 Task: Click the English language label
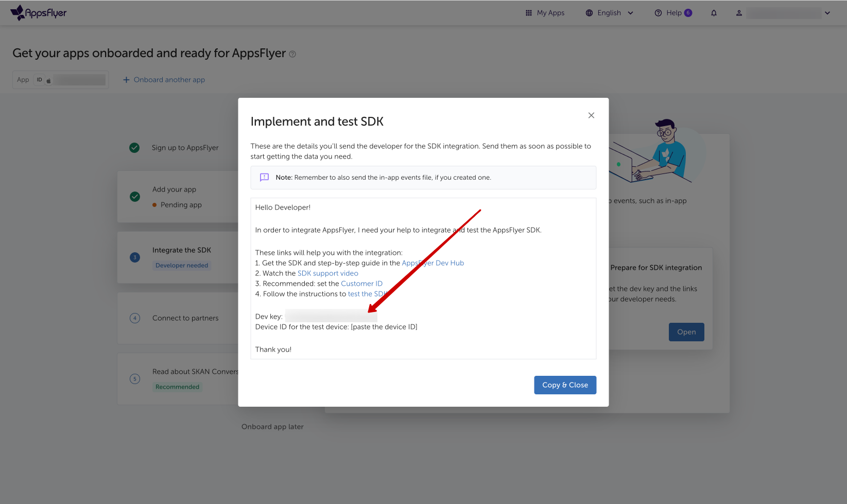(x=609, y=13)
